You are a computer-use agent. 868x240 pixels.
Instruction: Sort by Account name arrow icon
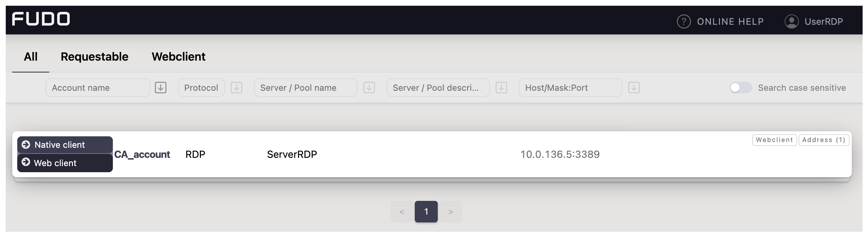161,88
